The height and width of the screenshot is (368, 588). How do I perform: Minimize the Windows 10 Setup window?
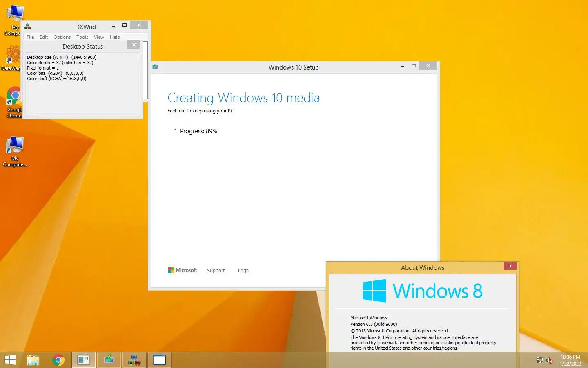(x=403, y=66)
